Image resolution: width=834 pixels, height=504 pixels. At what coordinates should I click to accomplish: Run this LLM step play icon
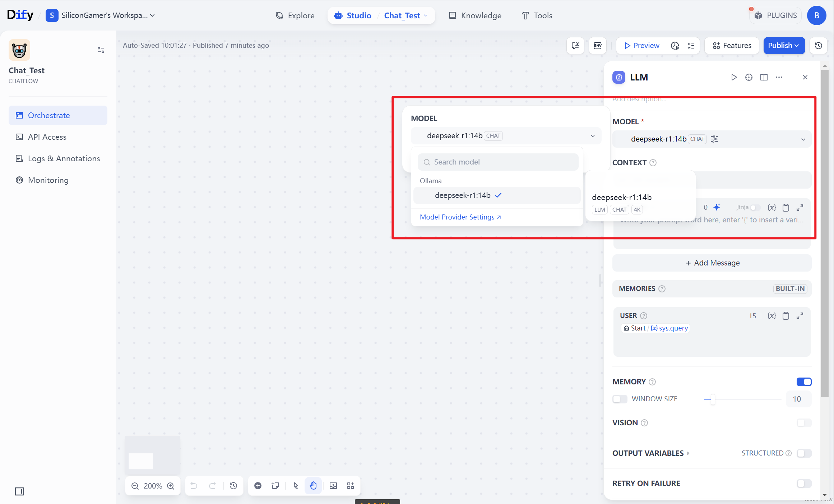point(734,77)
